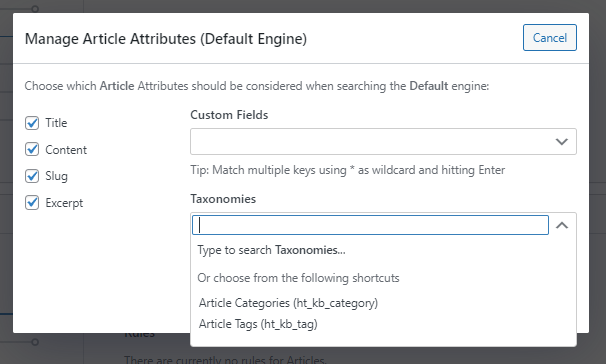Screen dimensions: 606x364
Task: Click the Content label text
Action: click(66, 150)
